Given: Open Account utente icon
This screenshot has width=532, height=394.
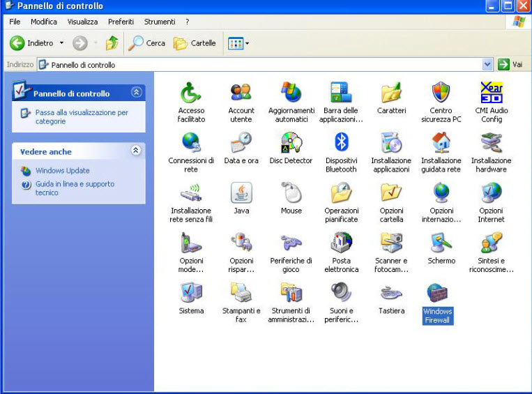Looking at the screenshot, I should tap(241, 93).
